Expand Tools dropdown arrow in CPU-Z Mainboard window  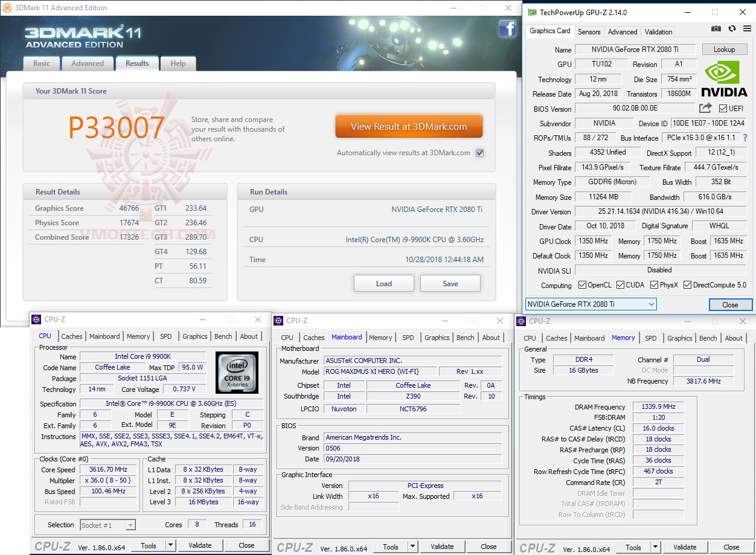pos(412,547)
